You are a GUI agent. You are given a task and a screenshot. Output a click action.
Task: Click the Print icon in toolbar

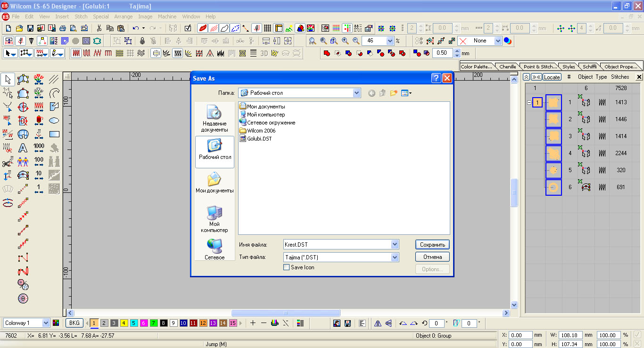click(63, 28)
